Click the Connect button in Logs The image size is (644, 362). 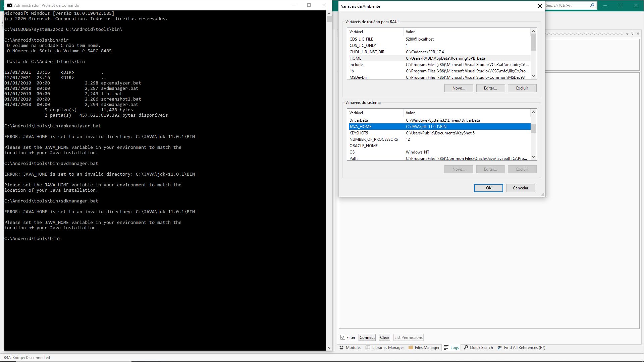tap(367, 338)
